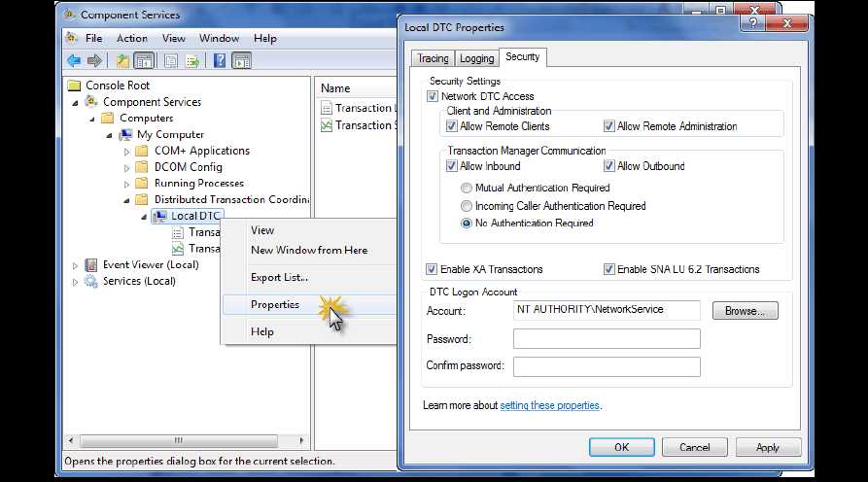Viewport: 868px width, 482px height.
Task: Click the COM+ Applications folder icon
Action: coord(142,151)
